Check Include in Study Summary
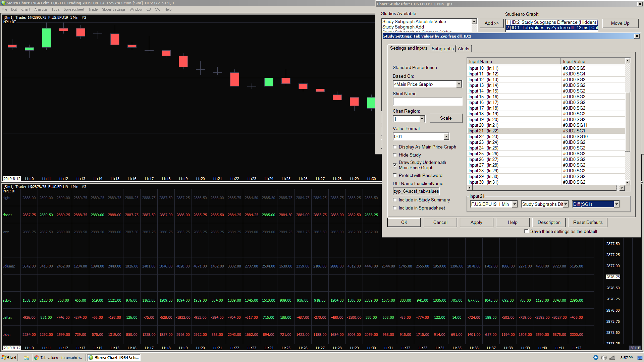The height and width of the screenshot is (362, 644). [x=395, y=200]
